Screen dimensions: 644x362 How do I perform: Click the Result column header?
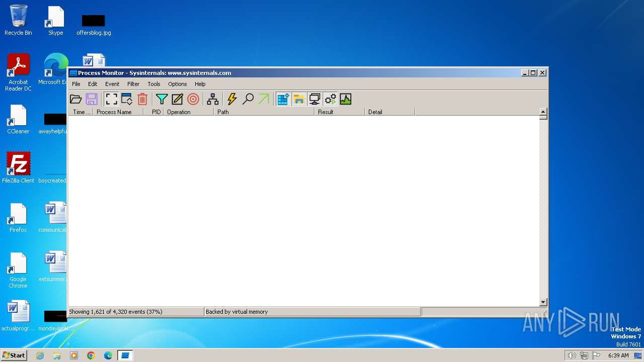(340, 112)
